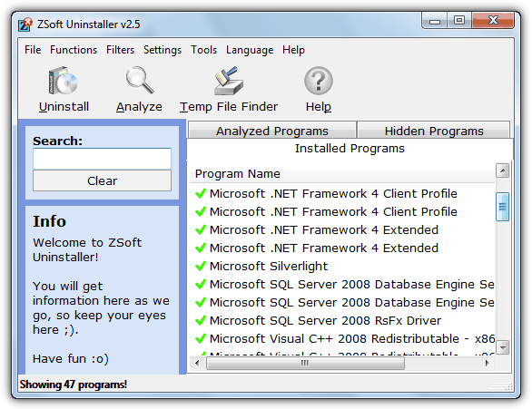Click the Uninstall text label in the toolbar
Screen dimensions: 532x409
[x=64, y=107]
